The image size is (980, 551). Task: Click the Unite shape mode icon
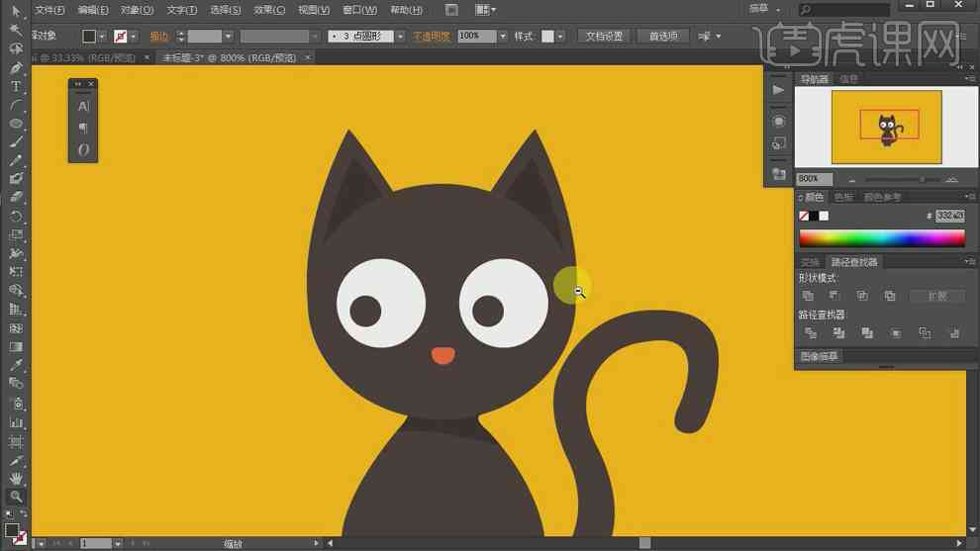808,296
